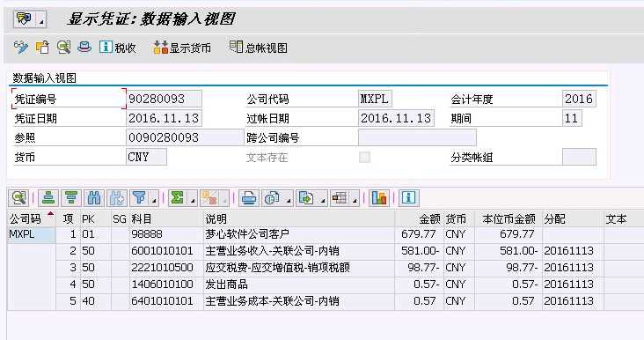
Task: Click the 分配 column header
Action: point(573,218)
